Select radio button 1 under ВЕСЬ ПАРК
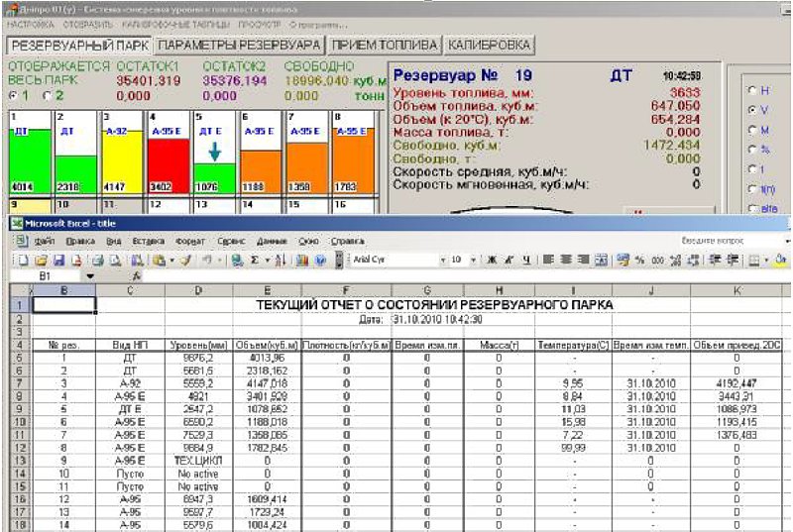This screenshot has height=532, width=793. pos(14,95)
